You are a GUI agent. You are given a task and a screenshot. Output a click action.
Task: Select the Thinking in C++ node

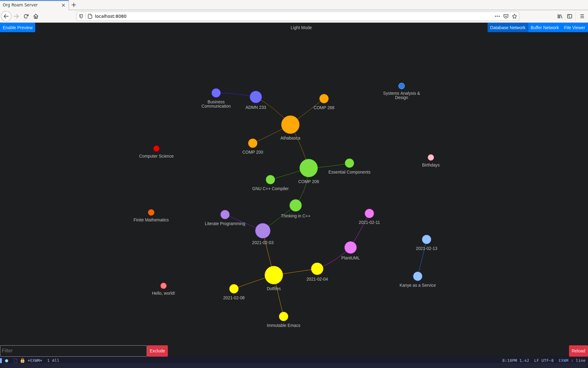[x=295, y=206]
